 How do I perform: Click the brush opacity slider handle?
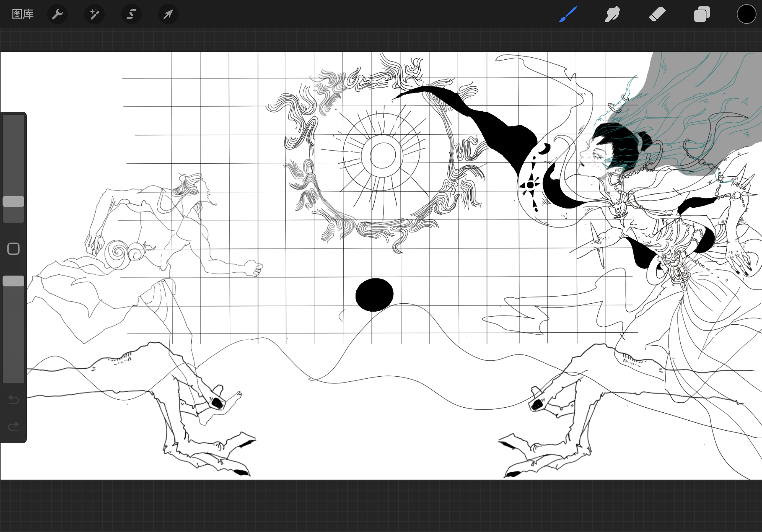click(x=13, y=281)
